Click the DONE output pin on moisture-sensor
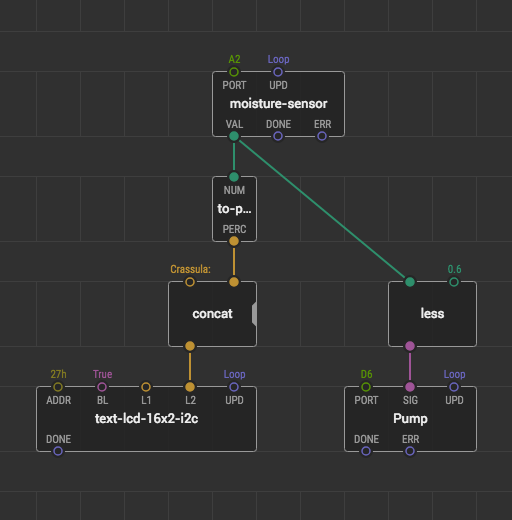 click(x=278, y=136)
